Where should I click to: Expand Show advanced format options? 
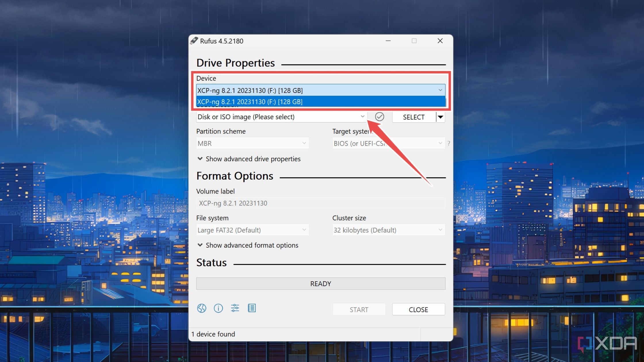[x=248, y=245]
